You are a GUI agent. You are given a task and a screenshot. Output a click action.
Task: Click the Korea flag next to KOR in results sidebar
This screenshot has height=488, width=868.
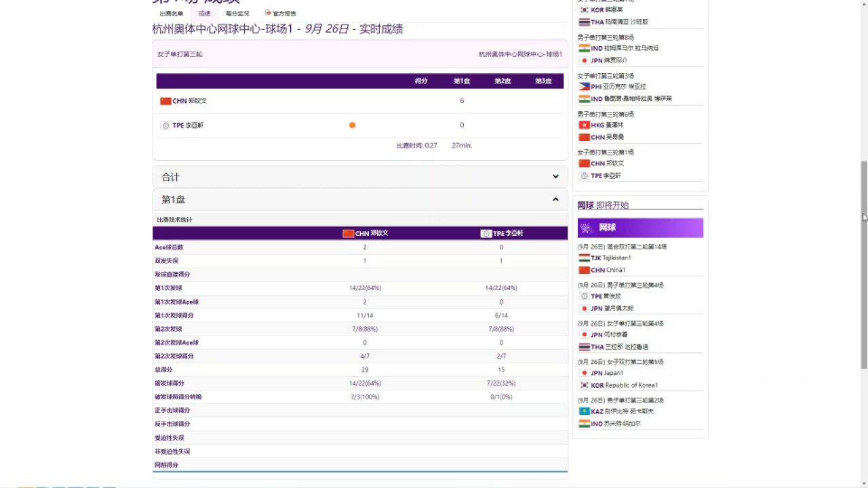[x=584, y=9]
